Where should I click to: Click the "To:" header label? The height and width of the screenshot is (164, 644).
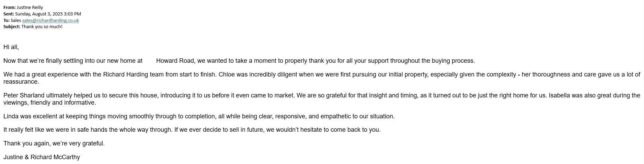coord(7,21)
